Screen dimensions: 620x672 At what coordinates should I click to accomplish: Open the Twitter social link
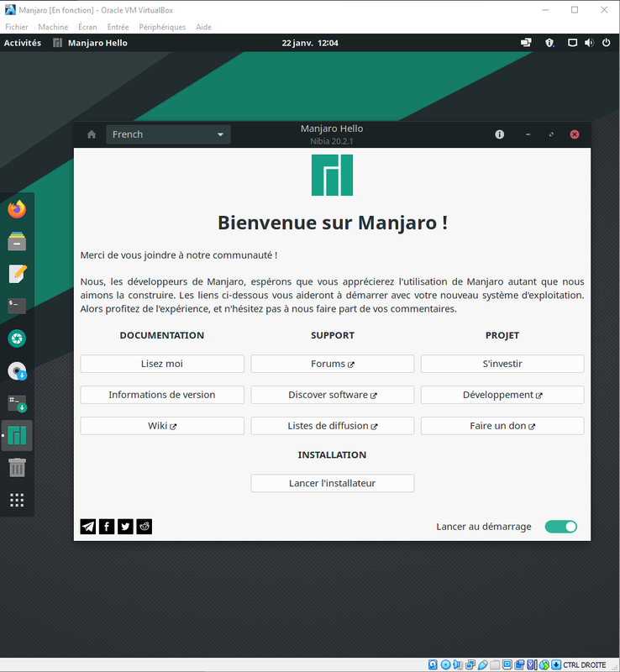[126, 527]
